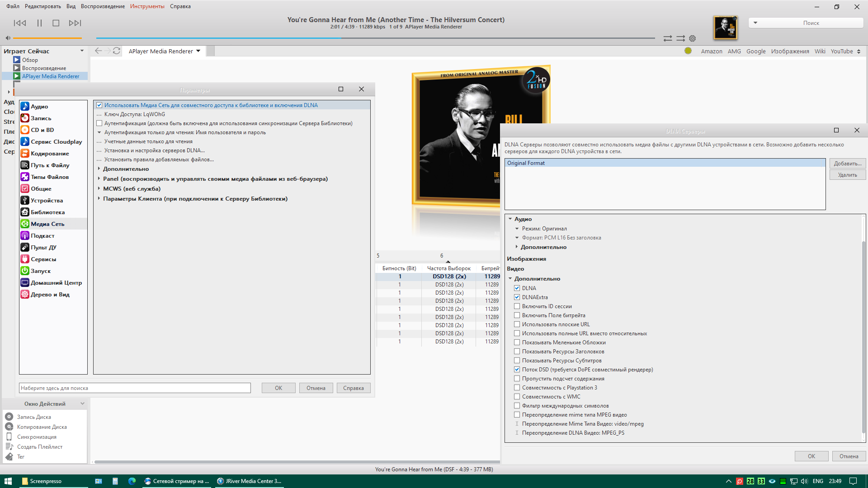Image resolution: width=868 pixels, height=488 pixels.
Task: Skip to next track button
Action: (x=75, y=23)
